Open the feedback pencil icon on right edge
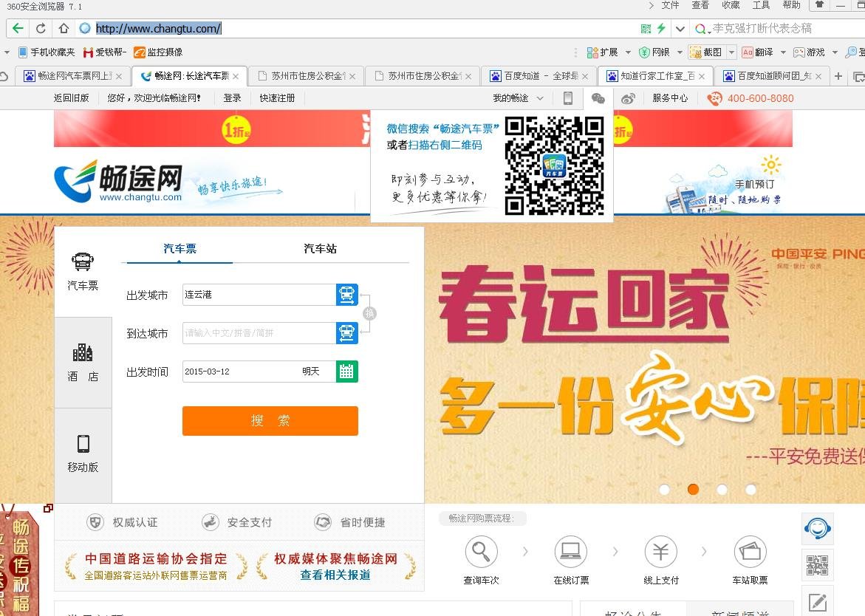Viewport: 865px width, 616px height. 817,600
